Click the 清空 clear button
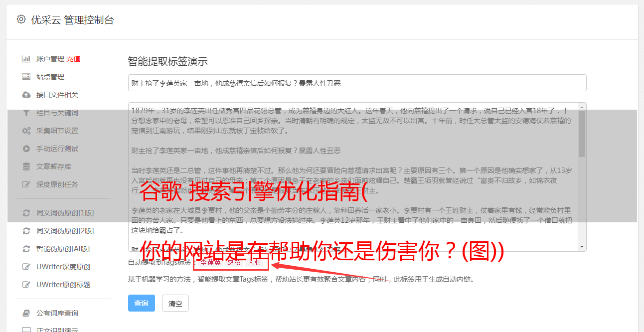The image size is (644, 332). tap(175, 303)
